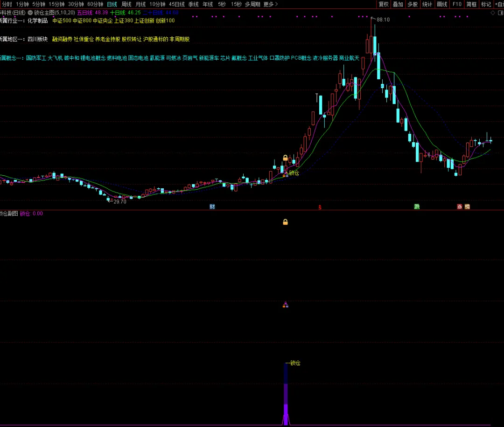Click the 锂电池概念 concept tag
This screenshot has width=504, height=427.
point(93,58)
